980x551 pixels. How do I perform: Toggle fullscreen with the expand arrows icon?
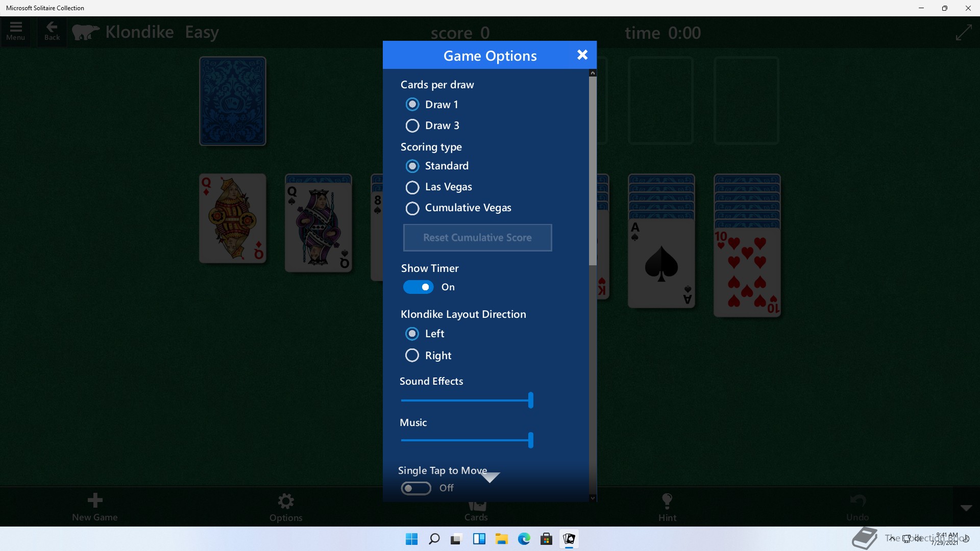[963, 33]
